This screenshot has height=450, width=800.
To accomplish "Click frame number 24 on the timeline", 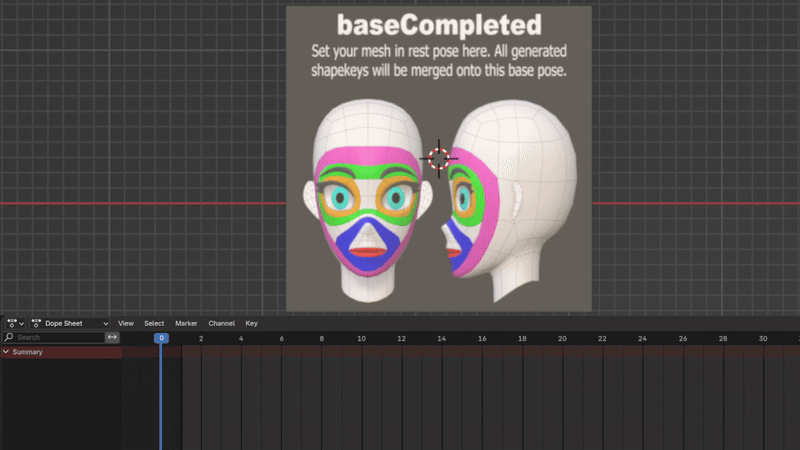I will pyautogui.click(x=642, y=338).
